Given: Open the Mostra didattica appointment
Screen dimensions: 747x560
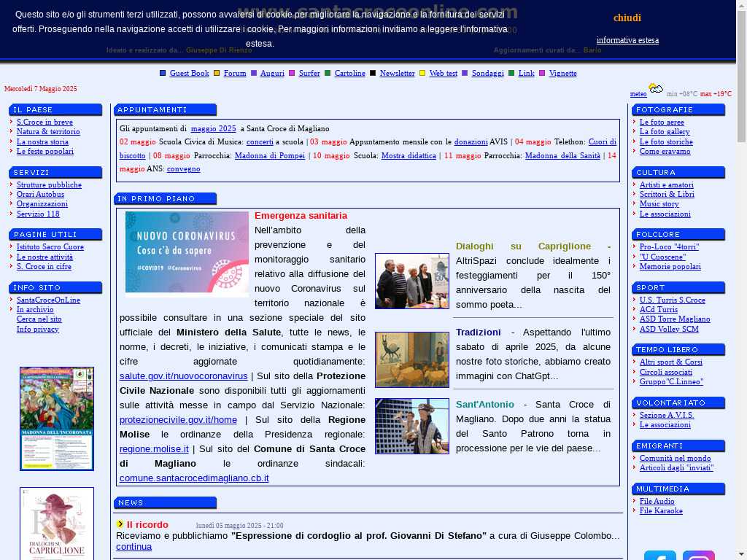Looking at the screenshot, I should 409,156.
